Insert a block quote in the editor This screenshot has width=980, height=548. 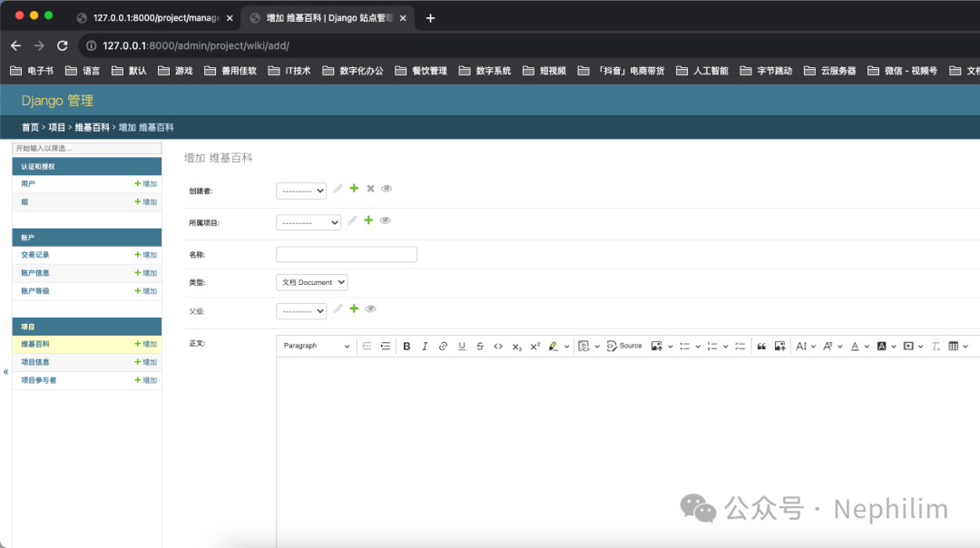point(760,346)
